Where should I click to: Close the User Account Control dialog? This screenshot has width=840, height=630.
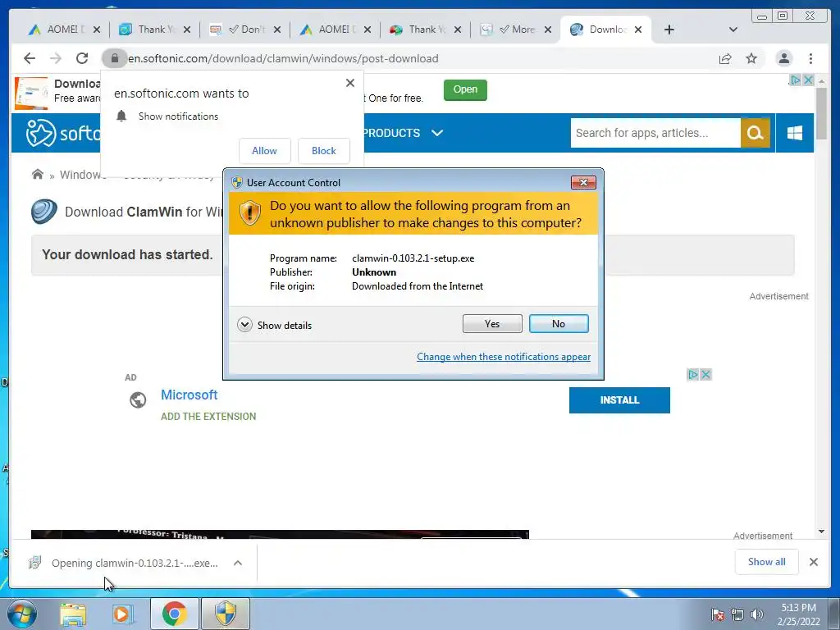click(x=583, y=183)
